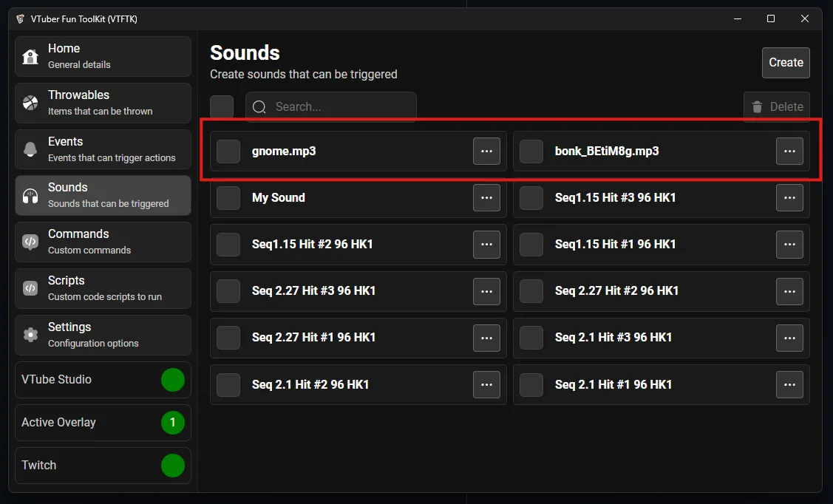The width and height of the screenshot is (833, 504).
Task: Open the Commands page
Action: tap(103, 242)
